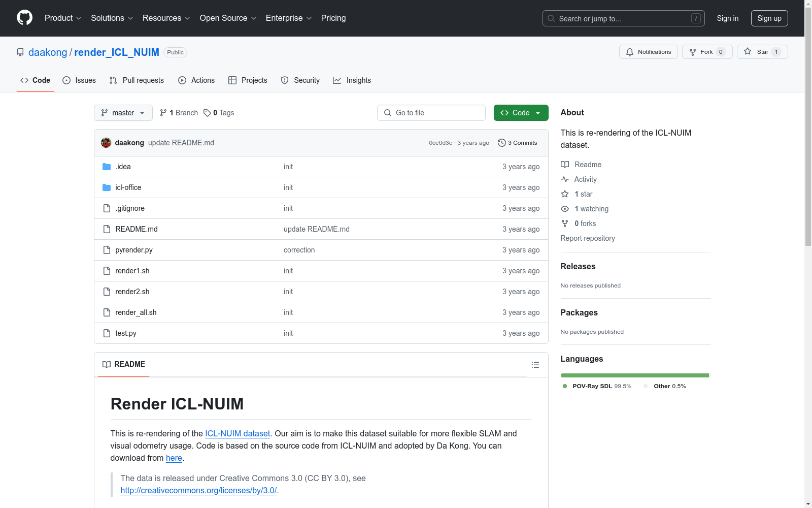Click the Activity pulse icon
812x508 pixels.
pos(565,179)
